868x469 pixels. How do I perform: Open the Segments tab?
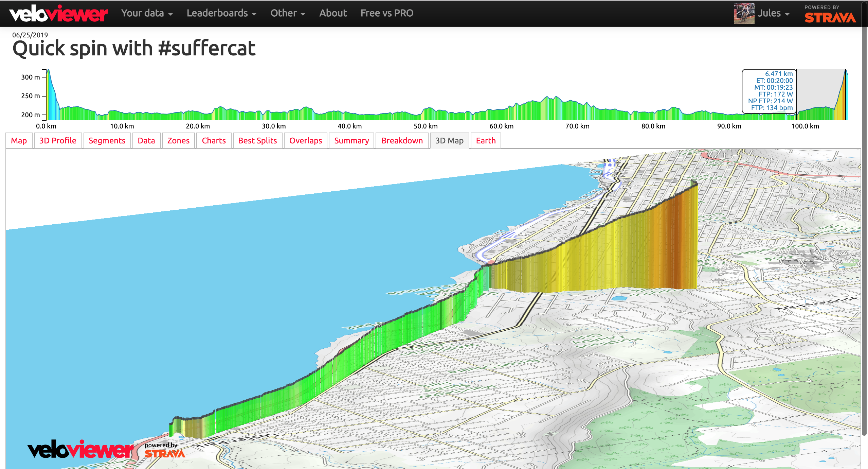click(x=107, y=141)
